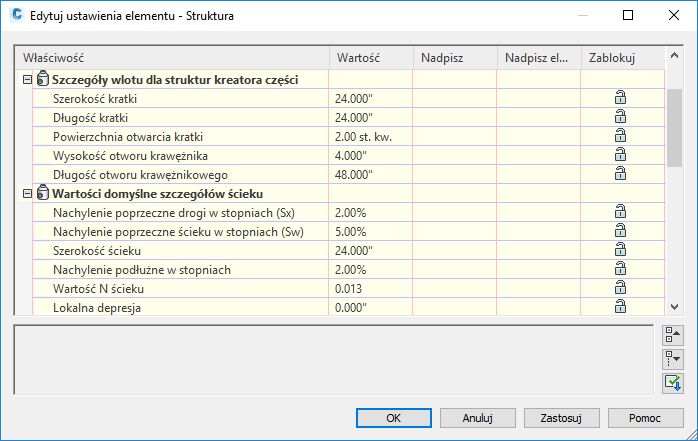Click lock icon for Szerokość ścieku
Image resolution: width=698 pixels, height=441 pixels.
pyautogui.click(x=620, y=250)
